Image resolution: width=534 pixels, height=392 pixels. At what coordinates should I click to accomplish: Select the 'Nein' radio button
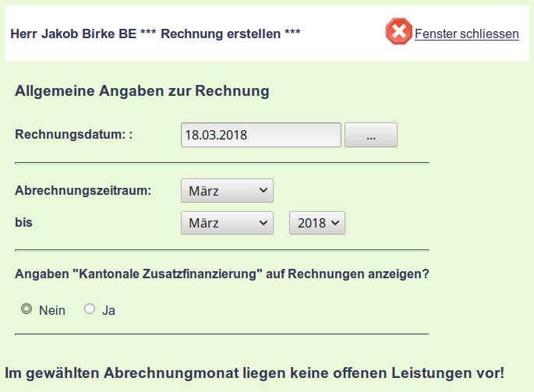tap(27, 309)
